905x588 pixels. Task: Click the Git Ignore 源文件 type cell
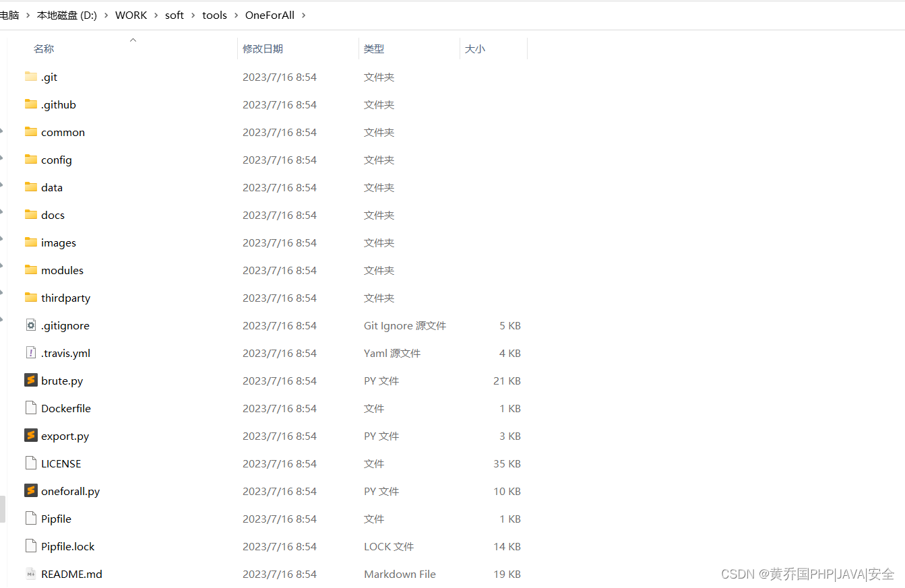405,325
